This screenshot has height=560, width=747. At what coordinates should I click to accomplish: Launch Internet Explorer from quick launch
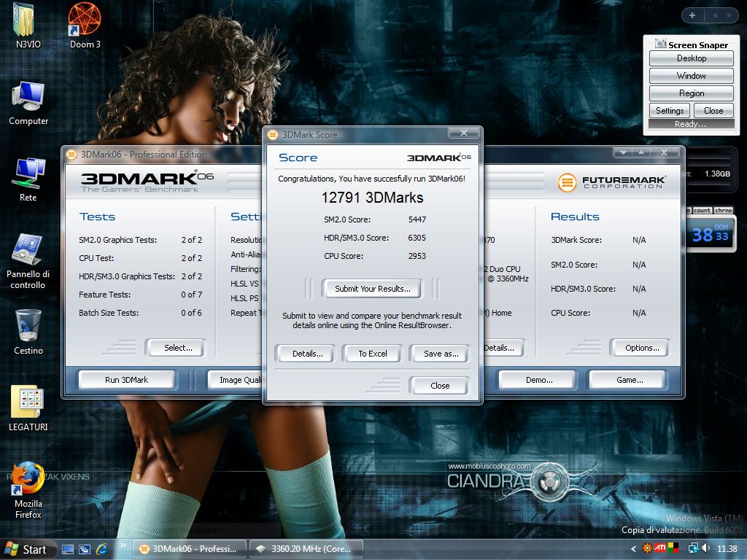pos(101,550)
